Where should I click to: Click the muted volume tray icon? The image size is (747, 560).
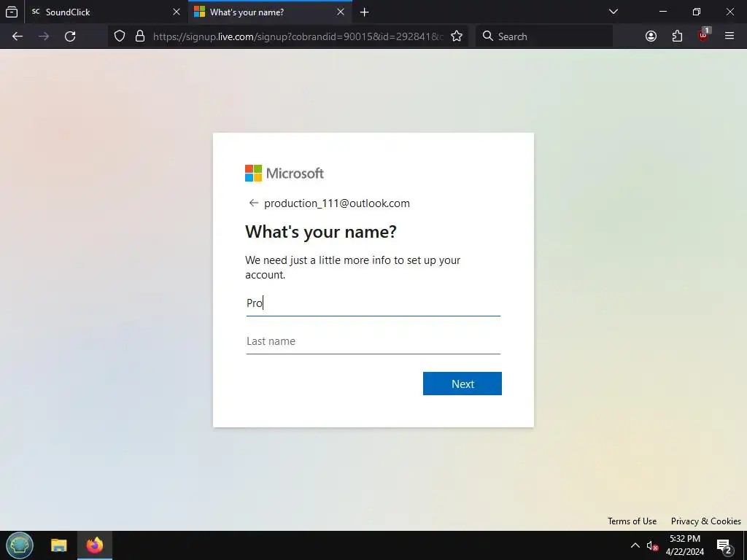click(x=652, y=545)
